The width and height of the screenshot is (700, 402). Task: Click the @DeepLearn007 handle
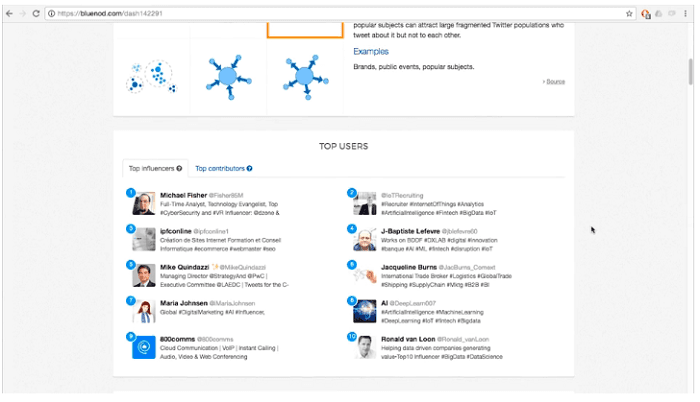[x=413, y=303]
